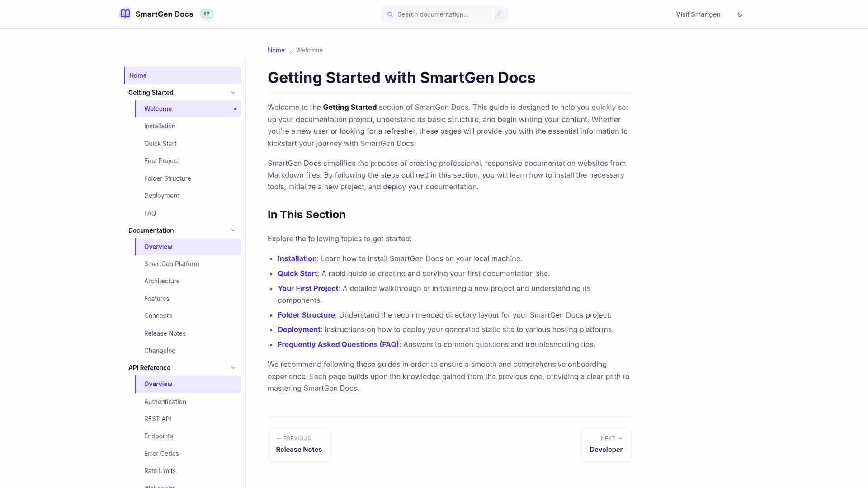868x488 pixels.
Task: Follow the Frequently Asked Questions (FAQ) link
Action: (x=338, y=344)
